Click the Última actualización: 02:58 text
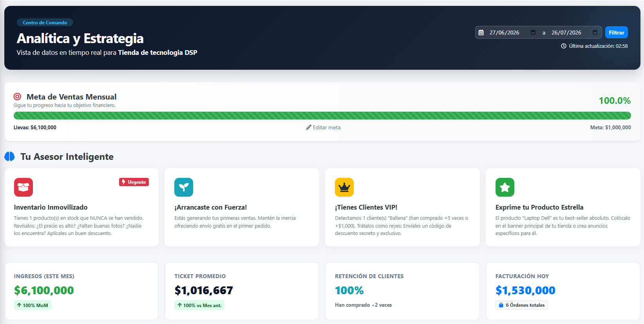This screenshot has width=644, height=324. [598, 46]
